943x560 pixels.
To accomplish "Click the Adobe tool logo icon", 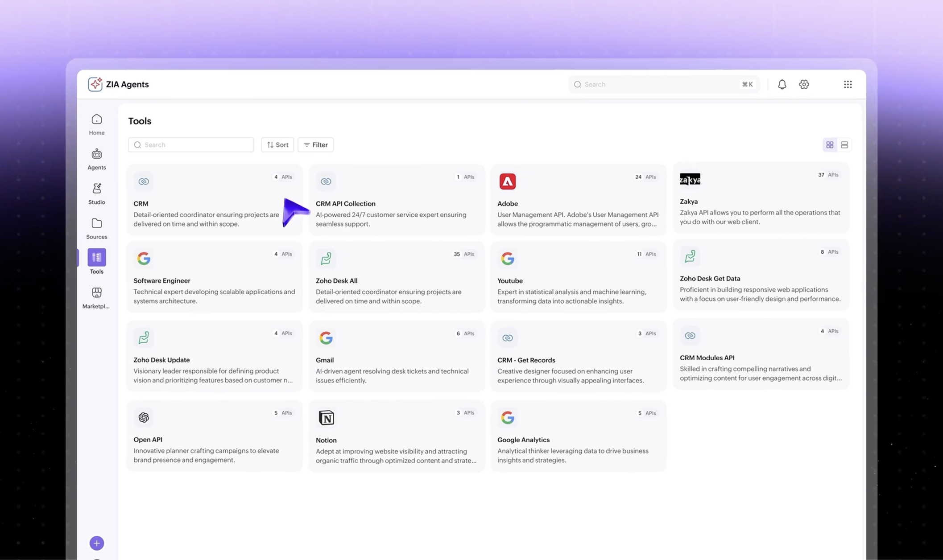I will [x=507, y=181].
